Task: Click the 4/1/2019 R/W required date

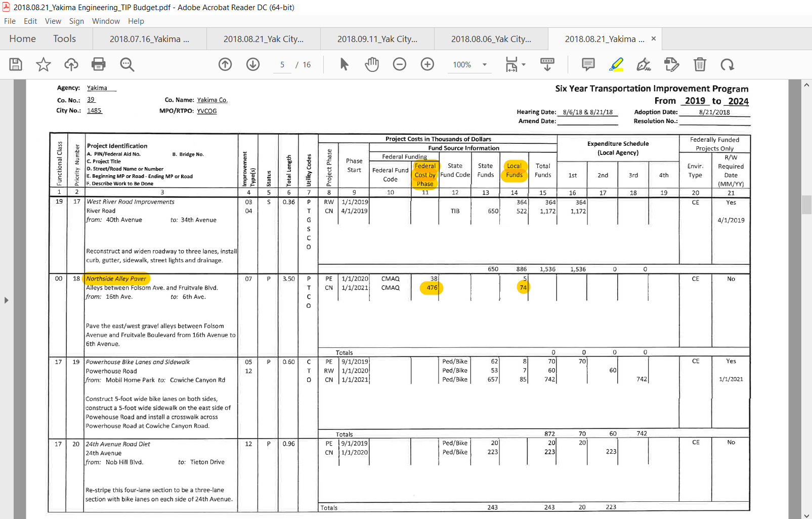Action: click(731, 220)
